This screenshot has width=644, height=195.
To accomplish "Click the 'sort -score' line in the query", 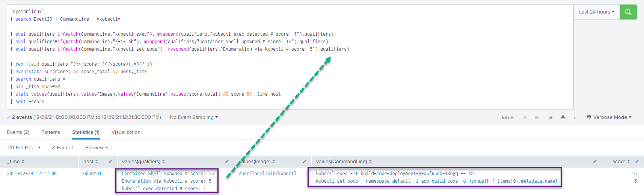I will click(27, 102).
